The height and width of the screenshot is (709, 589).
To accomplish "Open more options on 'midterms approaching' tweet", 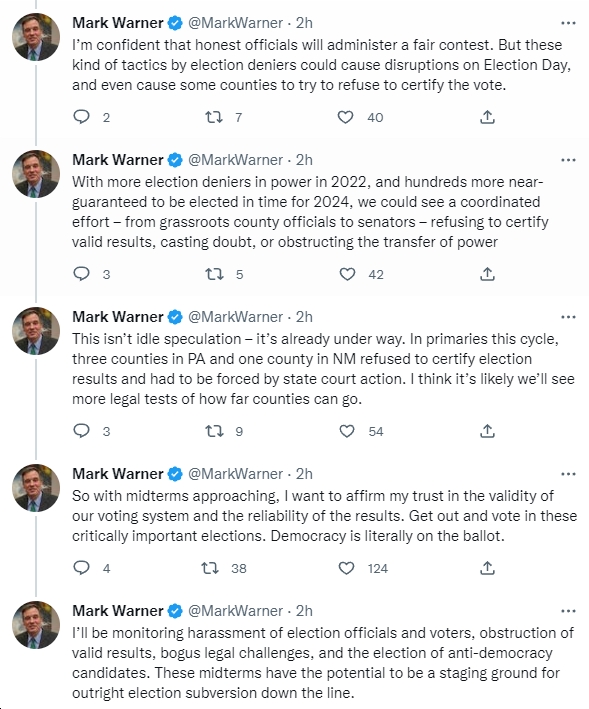I will pyautogui.click(x=568, y=474).
